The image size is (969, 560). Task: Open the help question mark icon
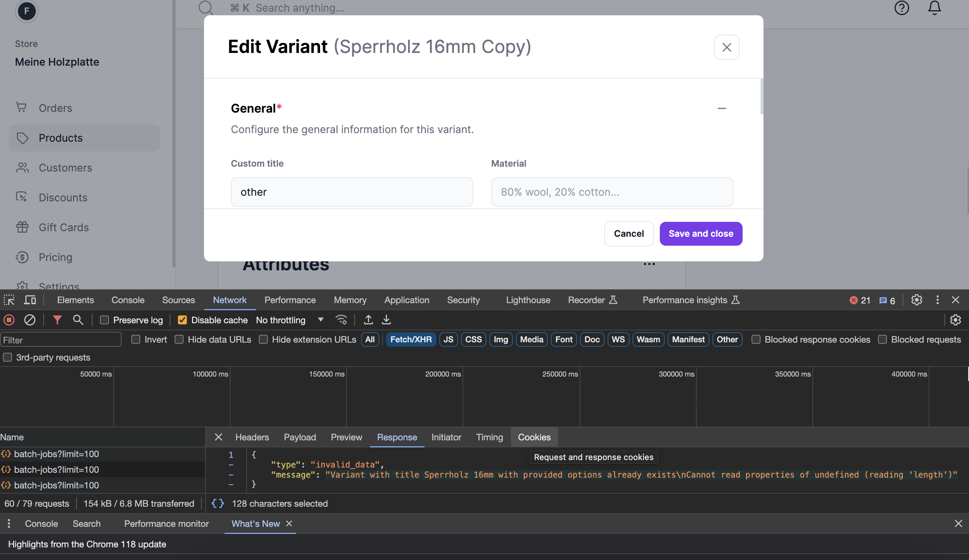click(x=901, y=8)
